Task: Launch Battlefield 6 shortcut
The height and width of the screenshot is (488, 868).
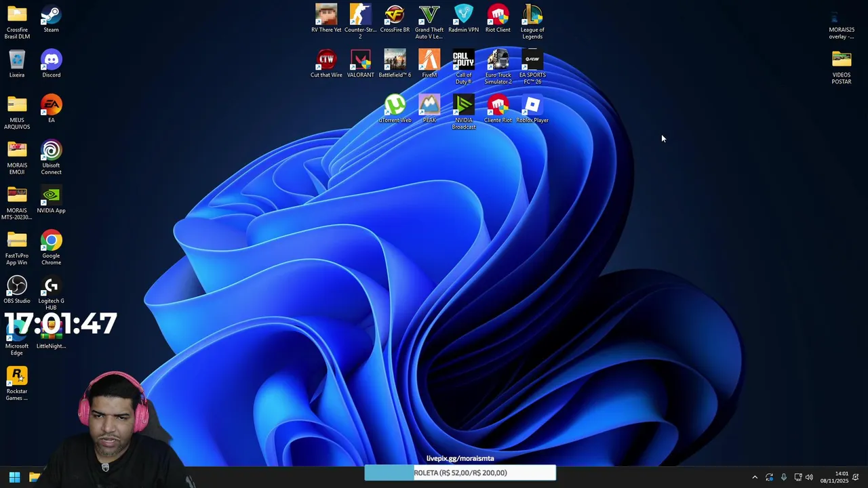Action: [x=395, y=64]
